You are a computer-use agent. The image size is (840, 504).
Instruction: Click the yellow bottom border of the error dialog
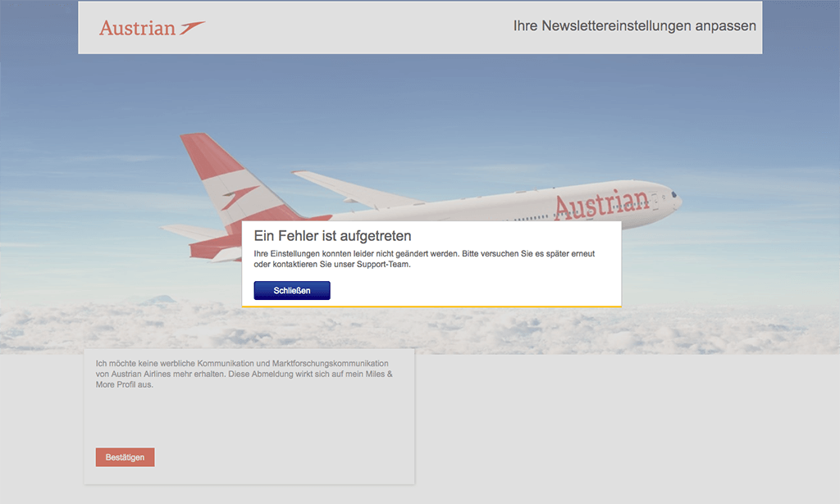pos(431,306)
